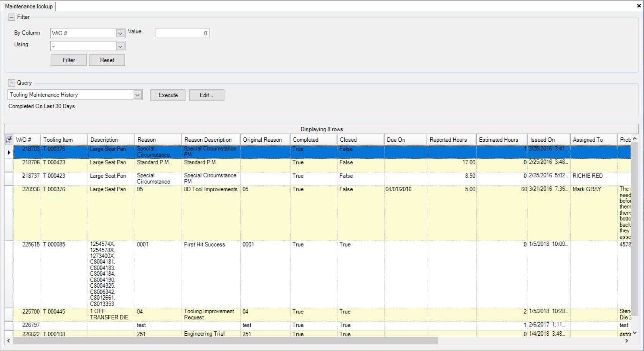Viewport: 644px width, 351px height.
Task: Sort by Original Reason column header
Action: pos(265,140)
